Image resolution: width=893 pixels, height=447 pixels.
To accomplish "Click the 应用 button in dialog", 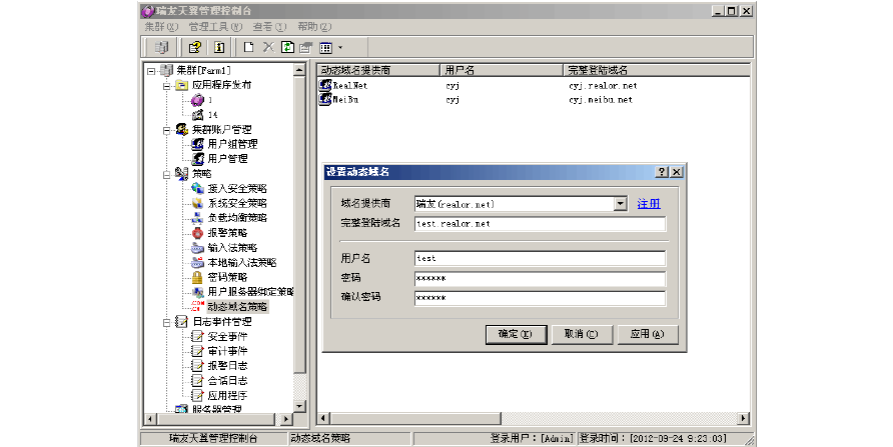I will point(648,334).
